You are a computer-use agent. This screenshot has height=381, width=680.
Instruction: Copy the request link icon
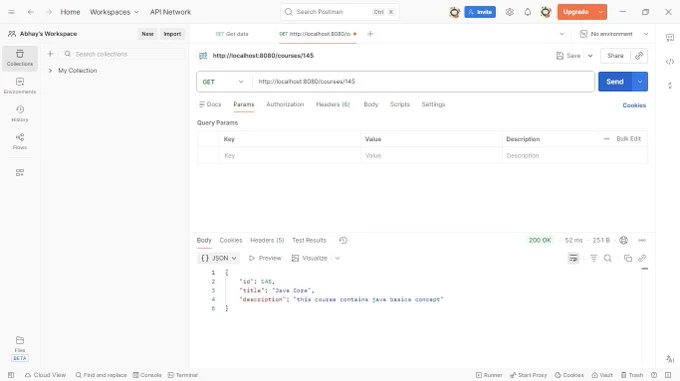pos(639,55)
